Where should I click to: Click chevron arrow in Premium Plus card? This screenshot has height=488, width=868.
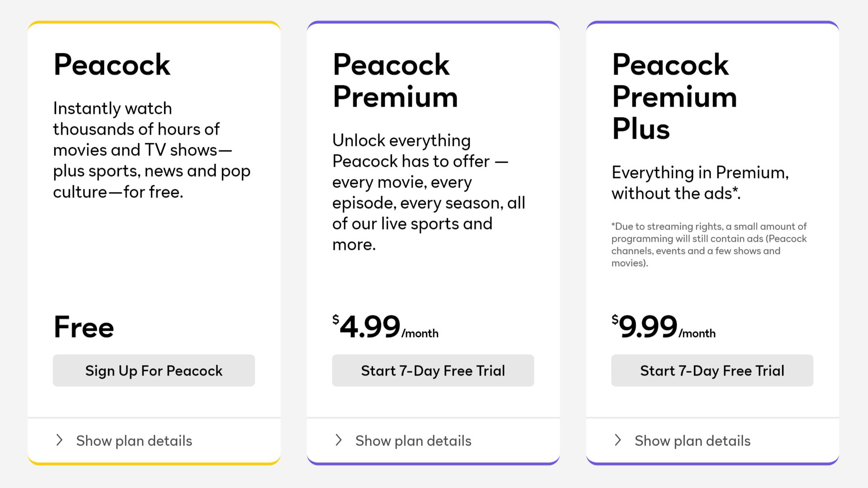[618, 440]
